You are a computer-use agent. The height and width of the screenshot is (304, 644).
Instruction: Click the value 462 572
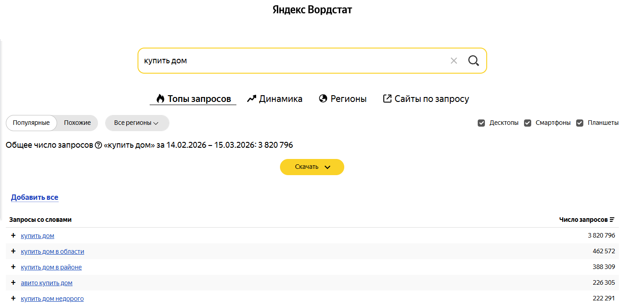click(x=604, y=251)
